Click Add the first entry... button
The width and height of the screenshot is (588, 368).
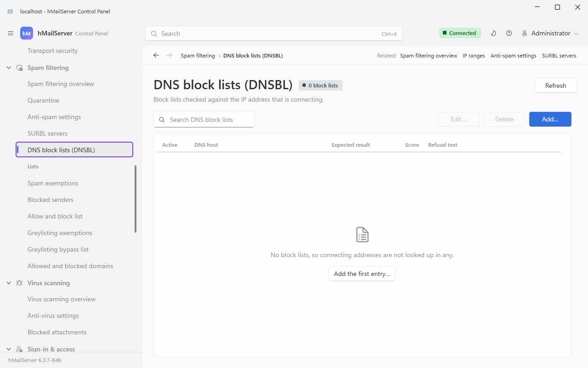[362, 274]
